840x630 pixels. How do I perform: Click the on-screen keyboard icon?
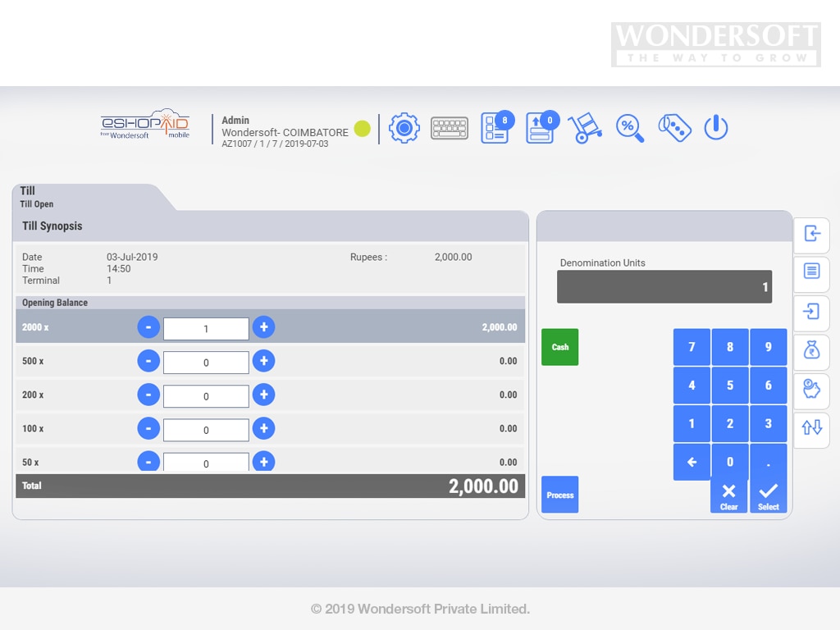[x=450, y=128]
